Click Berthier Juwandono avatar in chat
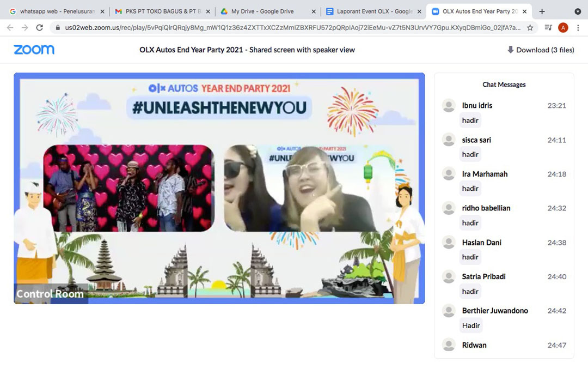 pyautogui.click(x=449, y=311)
